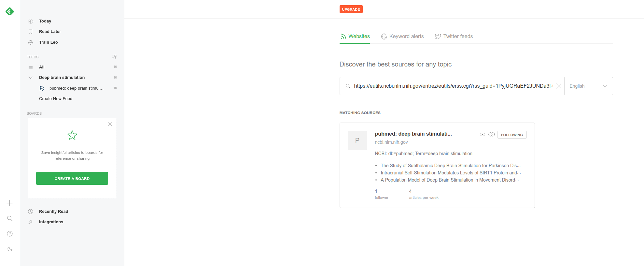Screen dimensions: 644x266
Task: Switch to the Keyword alerts tab
Action: [402, 37]
